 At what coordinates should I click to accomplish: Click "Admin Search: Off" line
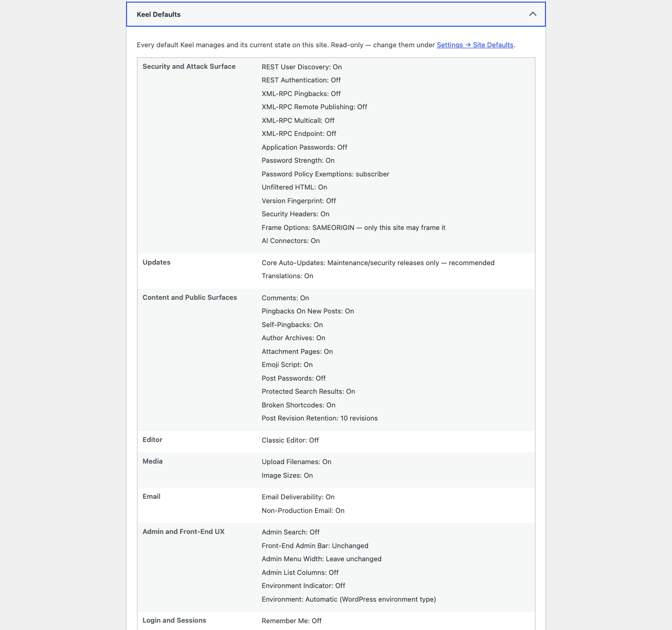pos(290,532)
